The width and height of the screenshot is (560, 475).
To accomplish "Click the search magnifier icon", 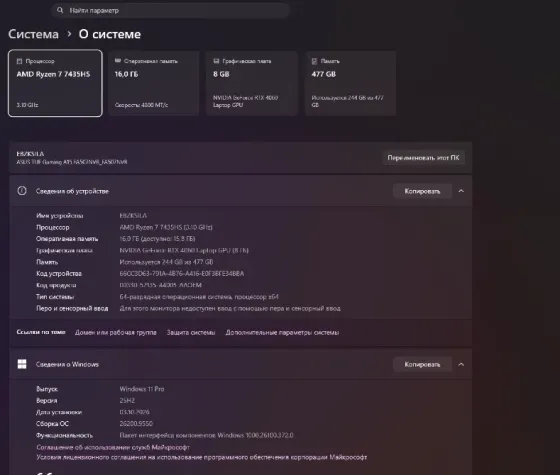I will 60,10.
